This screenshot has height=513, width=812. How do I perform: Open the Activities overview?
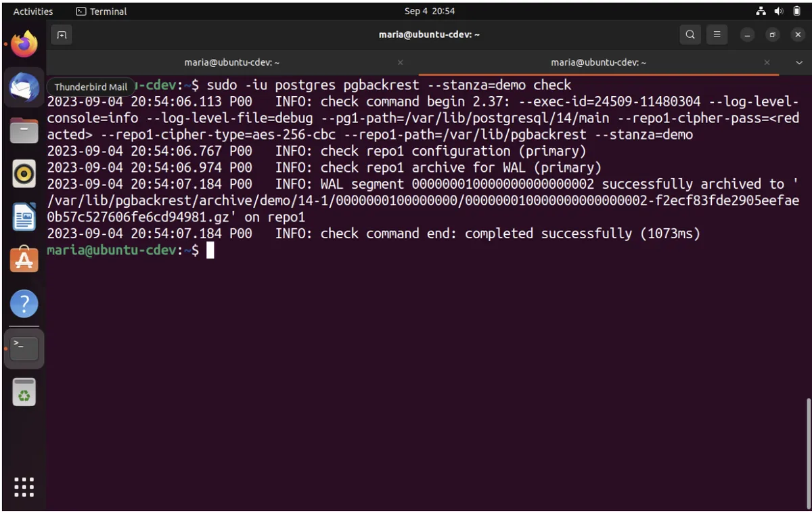point(32,11)
